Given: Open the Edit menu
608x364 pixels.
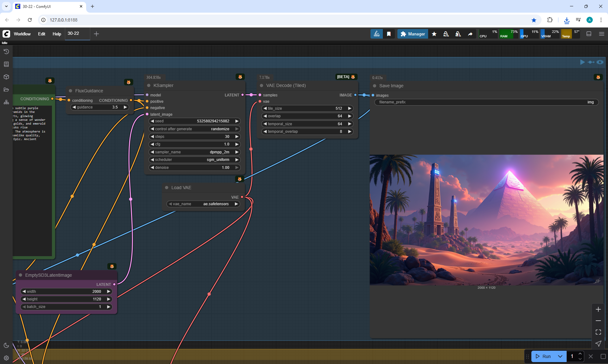Looking at the screenshot, I should click(41, 34).
